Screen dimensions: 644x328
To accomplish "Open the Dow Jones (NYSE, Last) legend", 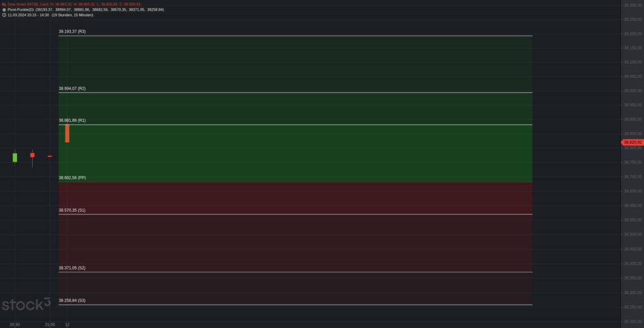I will 28,4.
